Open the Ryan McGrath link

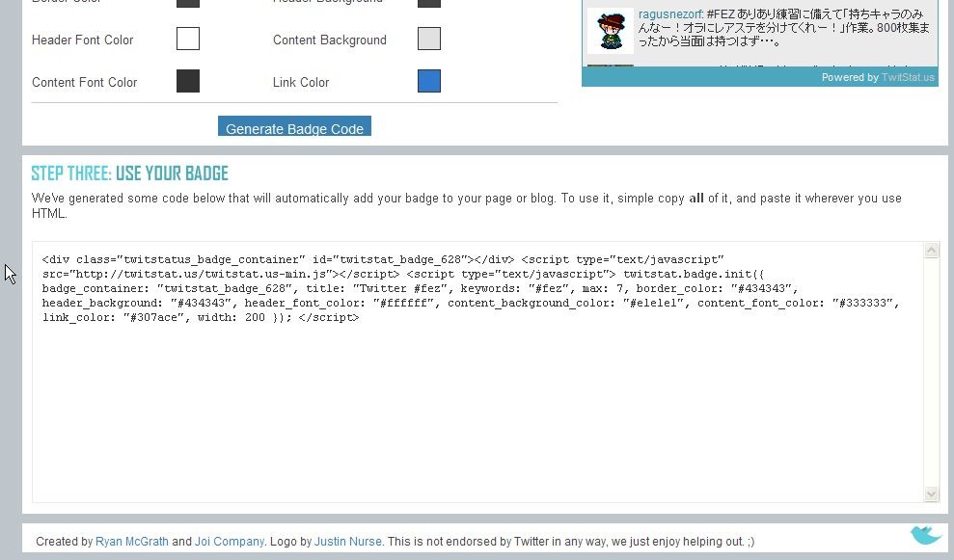(x=132, y=541)
